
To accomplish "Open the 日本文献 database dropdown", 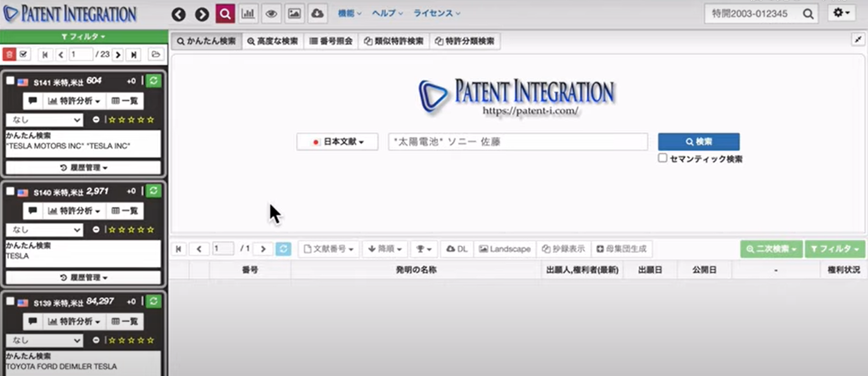I will (338, 142).
